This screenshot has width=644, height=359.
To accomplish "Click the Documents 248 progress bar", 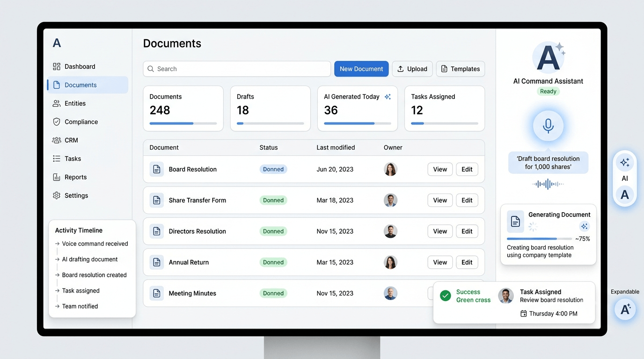I will (x=183, y=123).
